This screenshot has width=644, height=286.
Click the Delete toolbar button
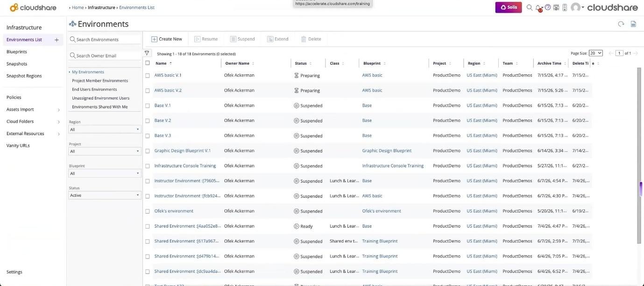pos(311,39)
